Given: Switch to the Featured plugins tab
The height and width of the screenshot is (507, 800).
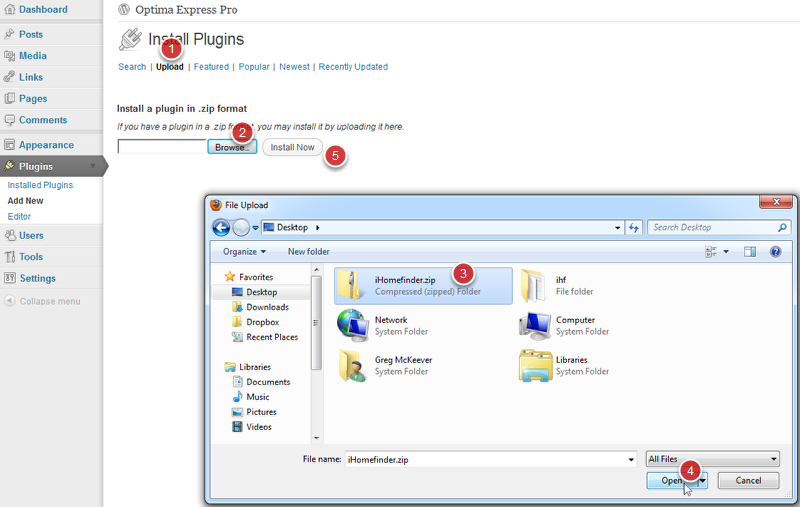Looking at the screenshot, I should pos(211,67).
